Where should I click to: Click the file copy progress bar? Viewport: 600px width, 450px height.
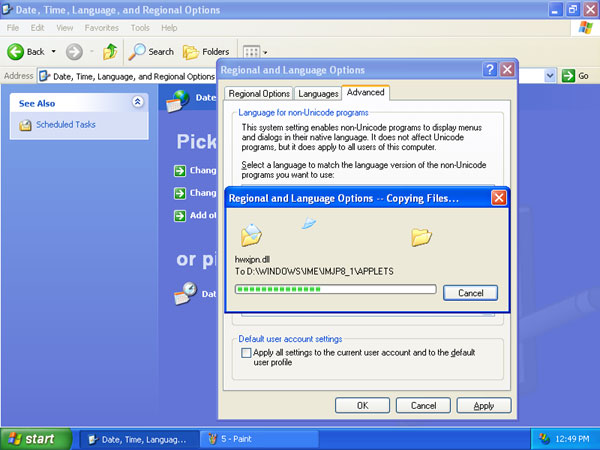point(335,290)
